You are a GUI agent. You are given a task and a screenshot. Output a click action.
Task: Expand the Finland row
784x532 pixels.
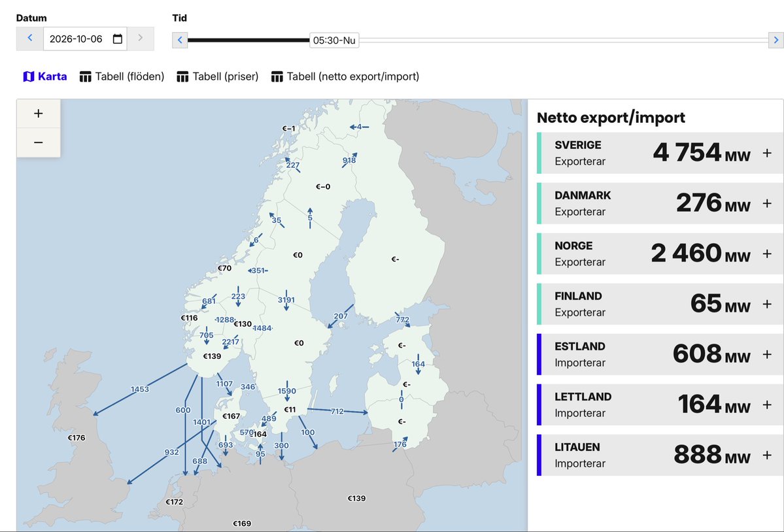[767, 304]
